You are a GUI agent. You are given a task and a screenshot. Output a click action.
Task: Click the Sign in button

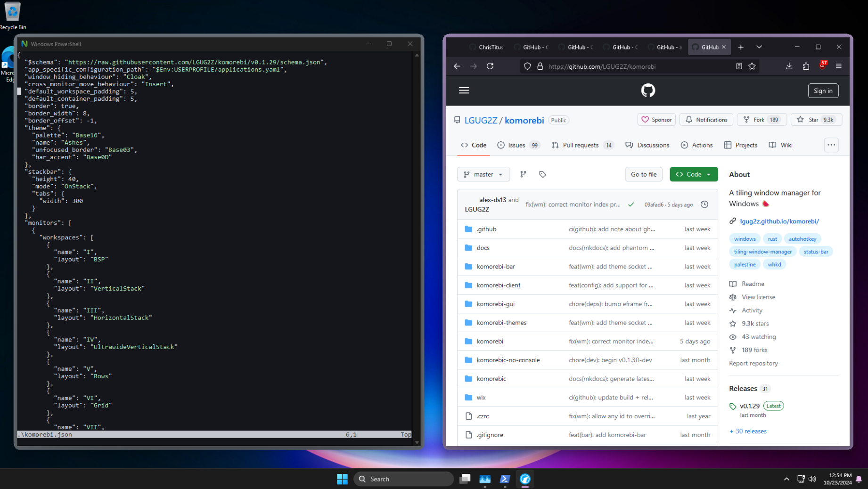tap(823, 90)
